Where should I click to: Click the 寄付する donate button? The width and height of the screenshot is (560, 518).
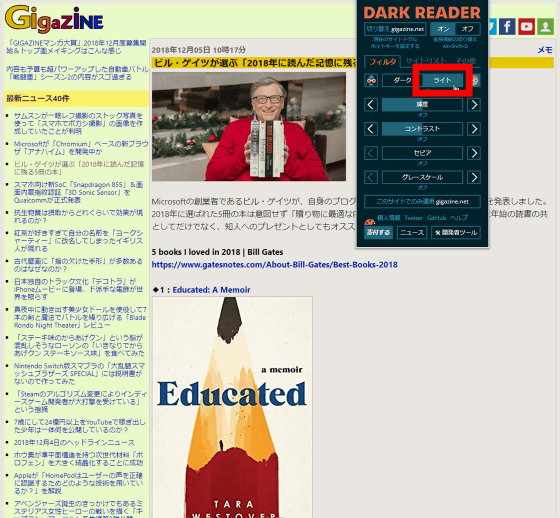point(379,233)
